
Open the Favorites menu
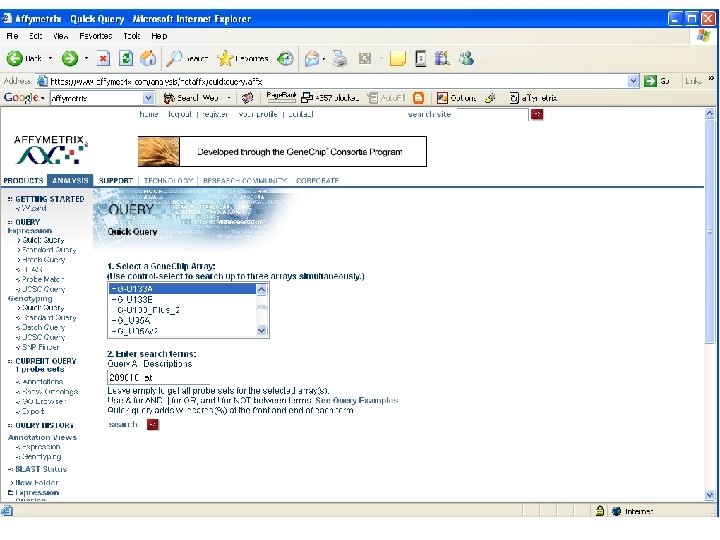(96, 36)
